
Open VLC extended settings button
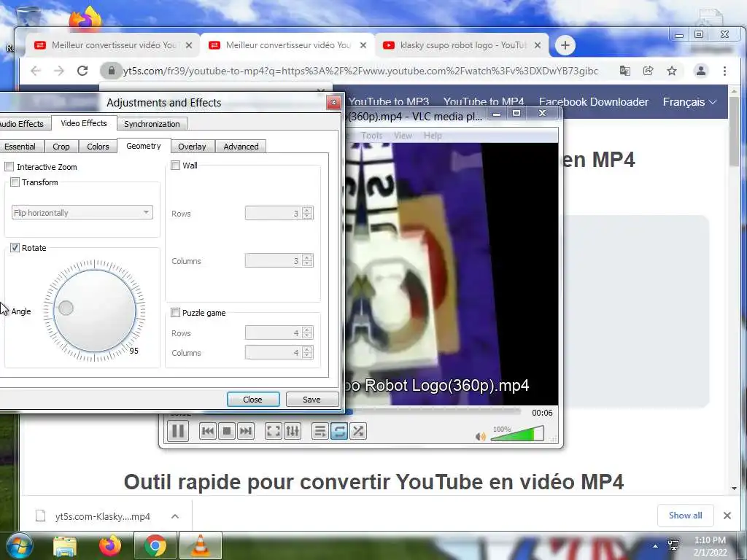tap(292, 431)
